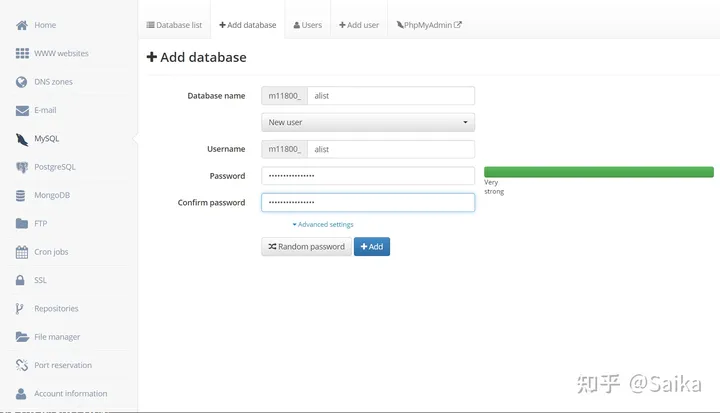Viewport: 720px width, 413px height.
Task: Select the E-mail envelope icon
Action: (x=22, y=111)
